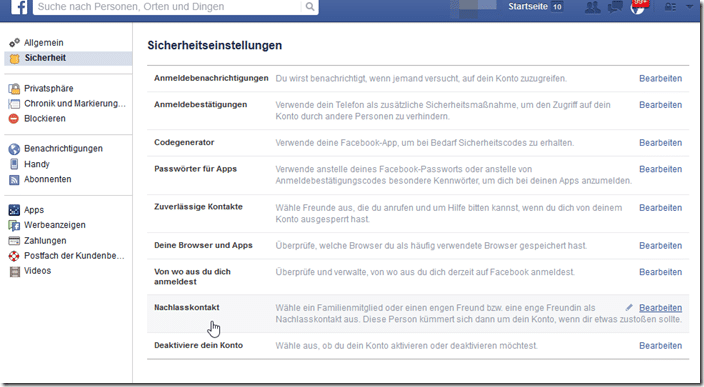Click description 'Wähle aus, ob du dein Konto aktivieren...'
This screenshot has width=704, height=387.
click(x=406, y=346)
